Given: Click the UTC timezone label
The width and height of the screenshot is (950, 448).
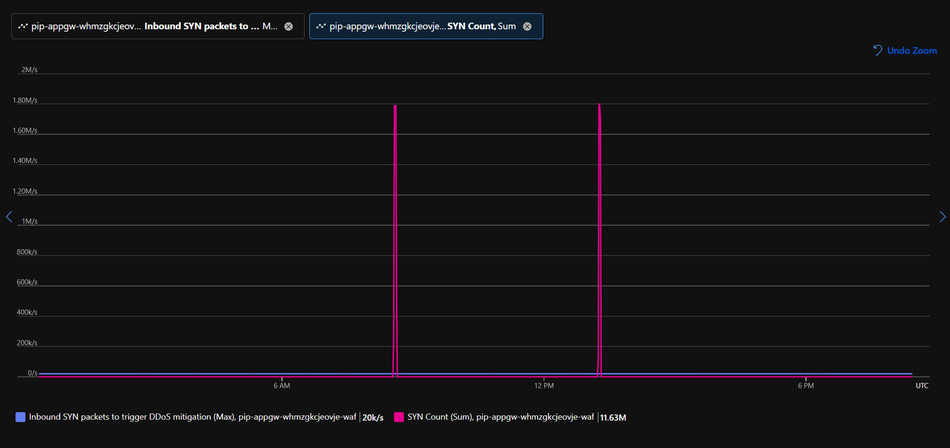Looking at the screenshot, I should coord(922,386).
